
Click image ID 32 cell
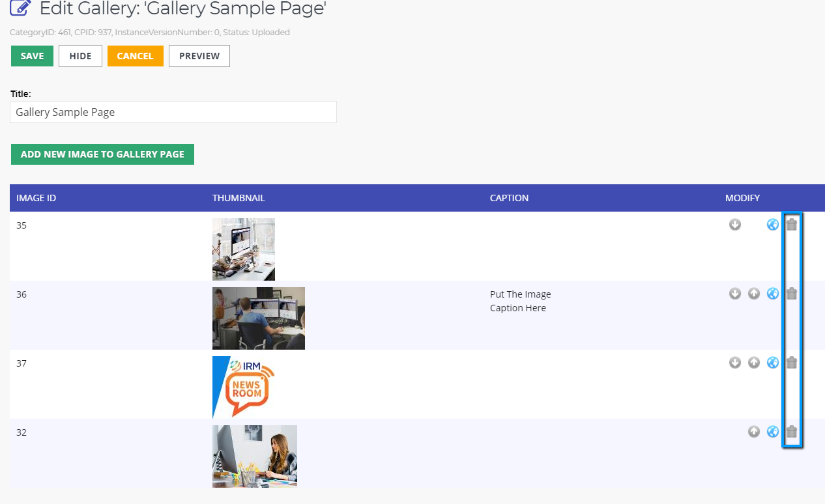click(x=22, y=432)
